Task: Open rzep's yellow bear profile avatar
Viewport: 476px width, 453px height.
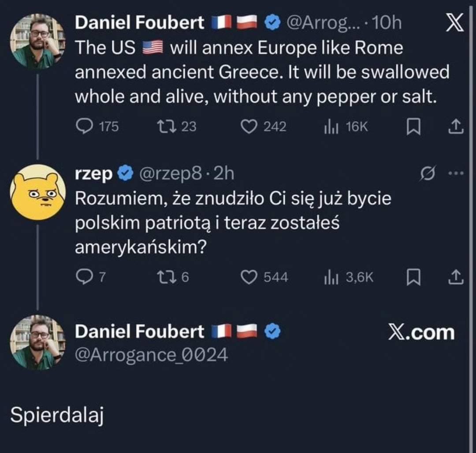Action: click(x=37, y=192)
